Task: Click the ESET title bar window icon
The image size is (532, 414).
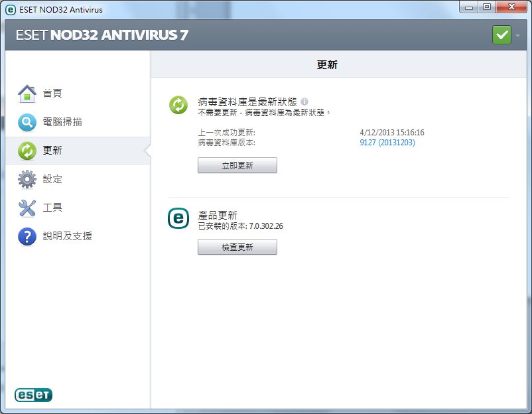Action: click(x=11, y=10)
